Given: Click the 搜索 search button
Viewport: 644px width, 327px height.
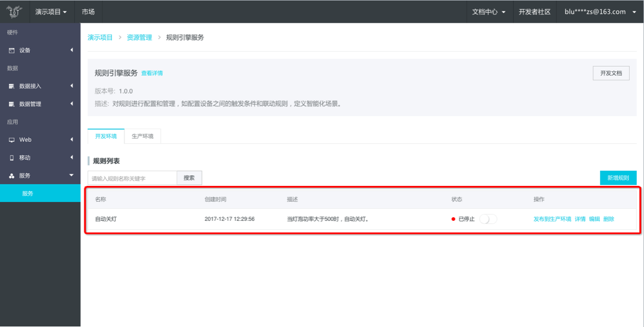Looking at the screenshot, I should [x=189, y=178].
